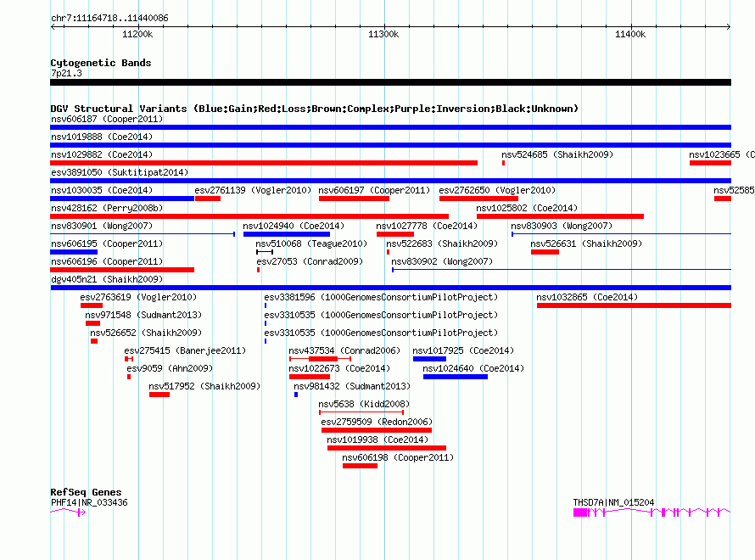This screenshot has width=755, height=560.
Task: Click nsv1024940 (Coe2014) label
Action: 294,226
